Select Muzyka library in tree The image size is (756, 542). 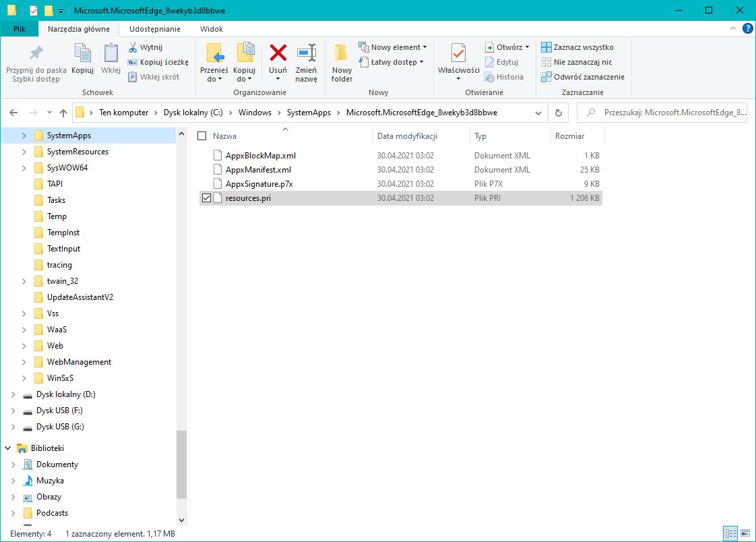pyautogui.click(x=50, y=481)
